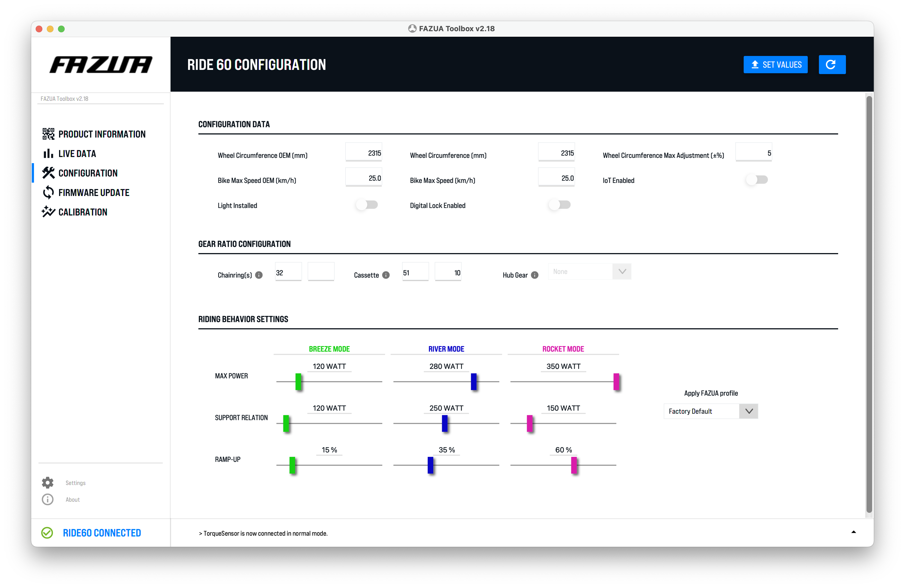Click the Wheel Circumference OEM input field

coord(364,152)
